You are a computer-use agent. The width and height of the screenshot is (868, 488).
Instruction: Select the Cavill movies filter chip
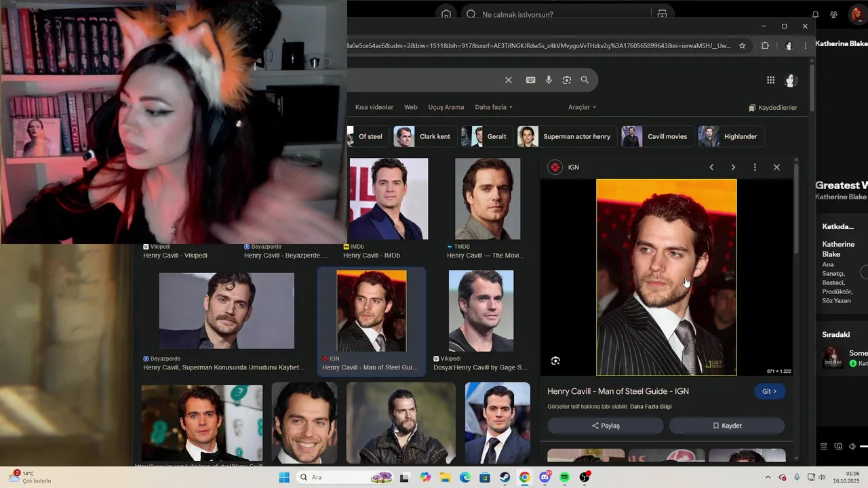(x=658, y=136)
